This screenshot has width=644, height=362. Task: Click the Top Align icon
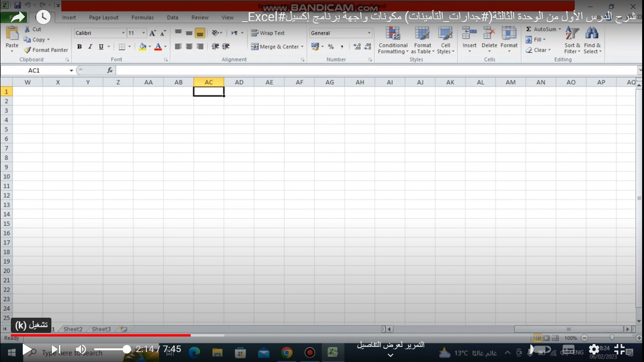[x=178, y=33]
